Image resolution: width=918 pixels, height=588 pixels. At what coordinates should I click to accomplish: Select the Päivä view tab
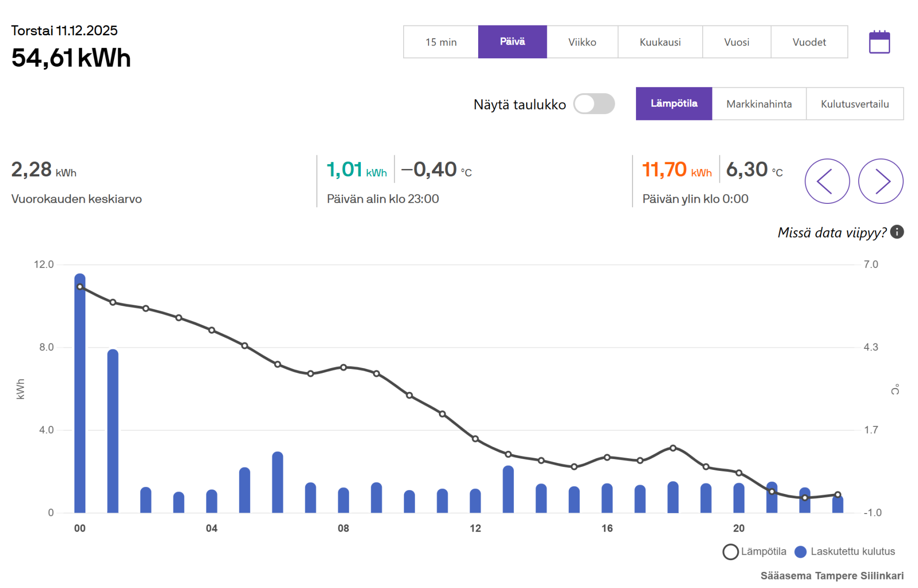coord(512,42)
